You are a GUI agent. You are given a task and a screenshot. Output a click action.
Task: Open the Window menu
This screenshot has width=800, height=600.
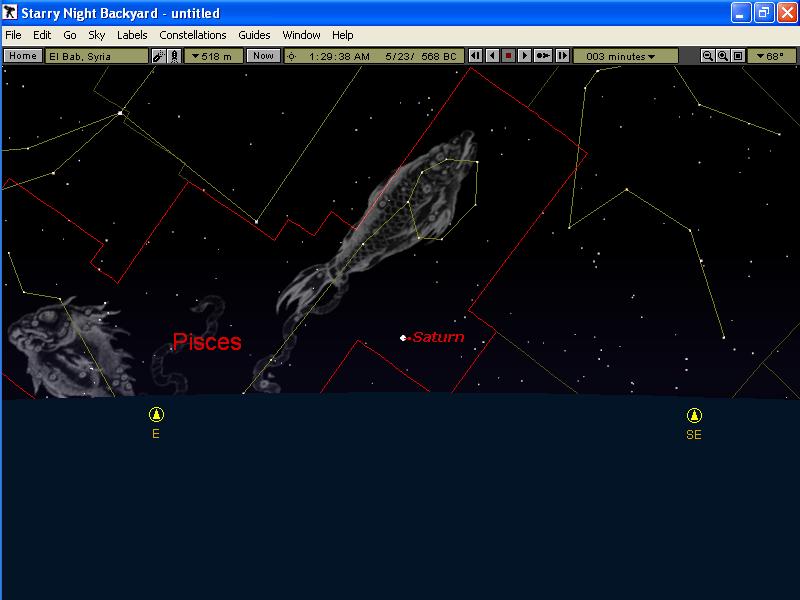click(x=302, y=35)
